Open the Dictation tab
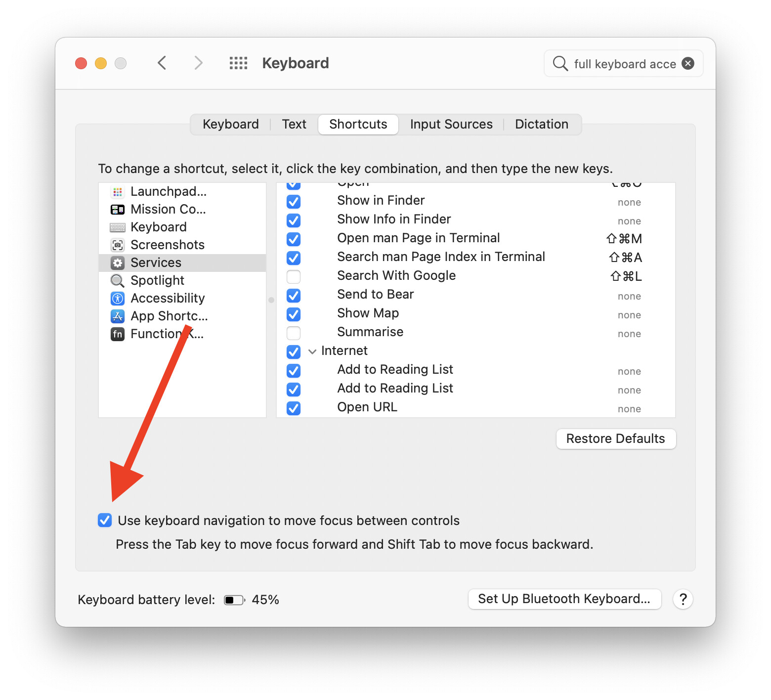Image resolution: width=771 pixels, height=700 pixels. pos(541,124)
